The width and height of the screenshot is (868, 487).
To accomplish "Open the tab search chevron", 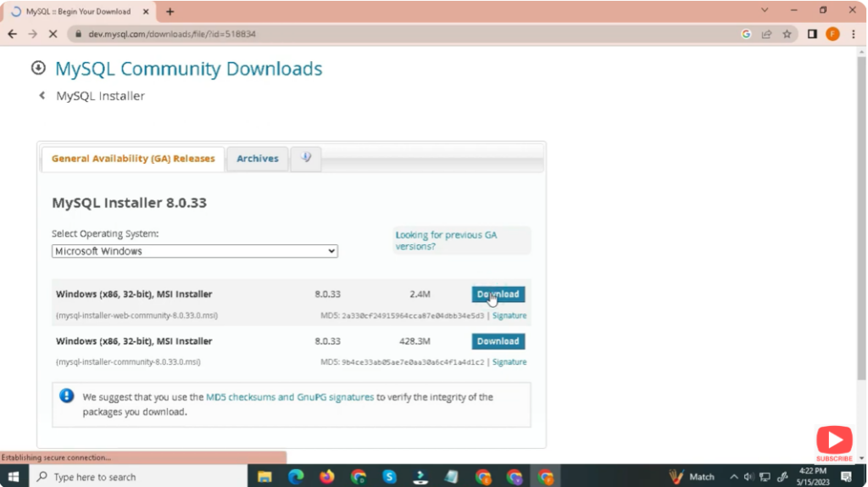I will 765,10.
